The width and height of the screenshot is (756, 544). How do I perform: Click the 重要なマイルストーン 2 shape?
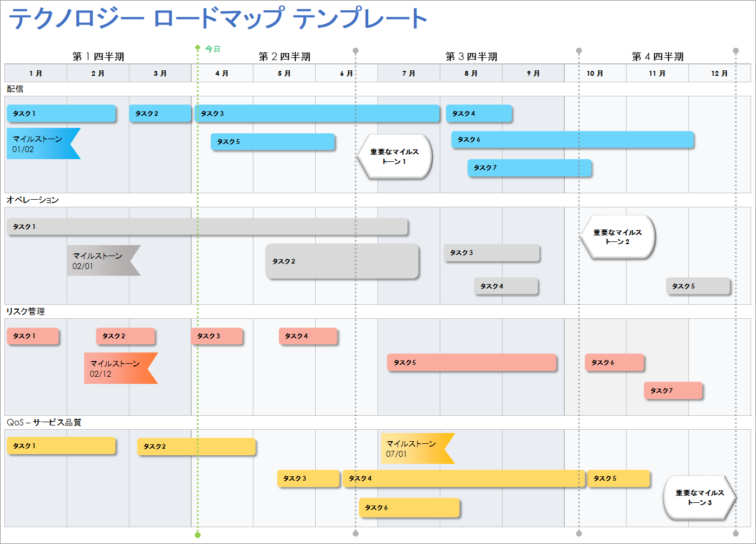pyautogui.click(x=617, y=237)
